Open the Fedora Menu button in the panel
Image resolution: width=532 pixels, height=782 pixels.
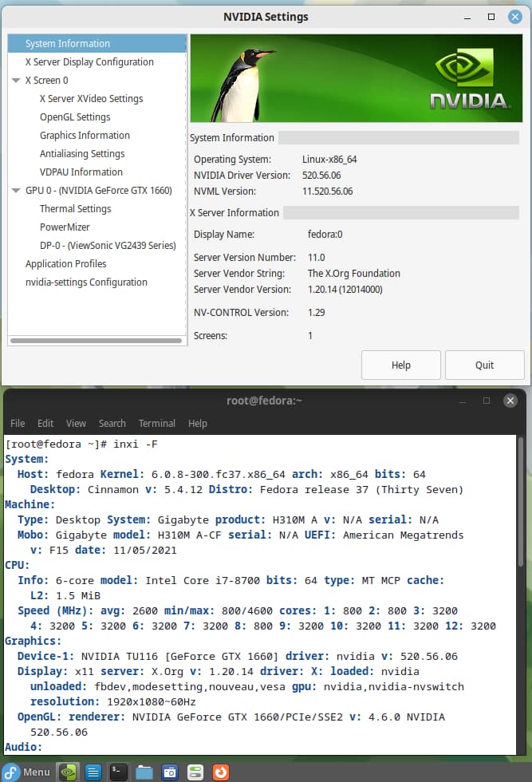tap(27, 772)
